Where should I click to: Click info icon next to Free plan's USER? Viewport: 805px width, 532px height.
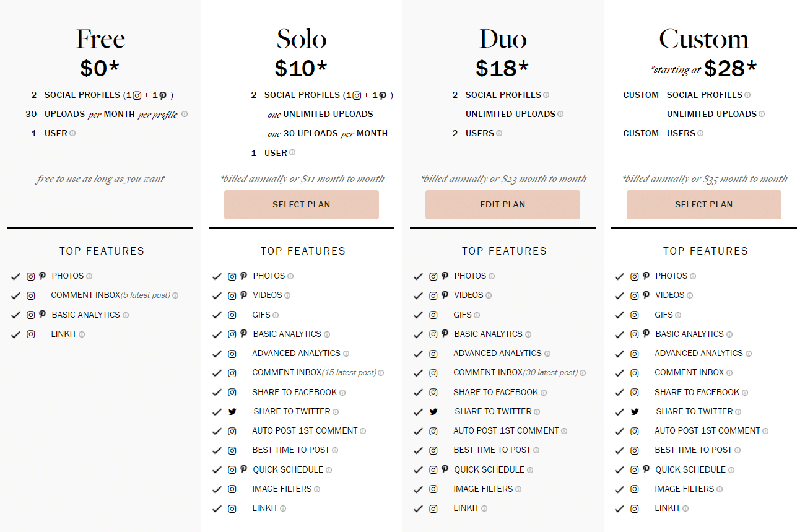[72, 133]
